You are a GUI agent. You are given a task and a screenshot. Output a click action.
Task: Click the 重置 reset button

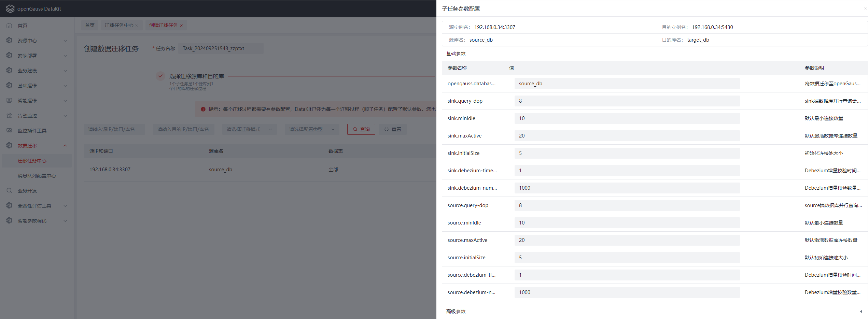point(392,129)
